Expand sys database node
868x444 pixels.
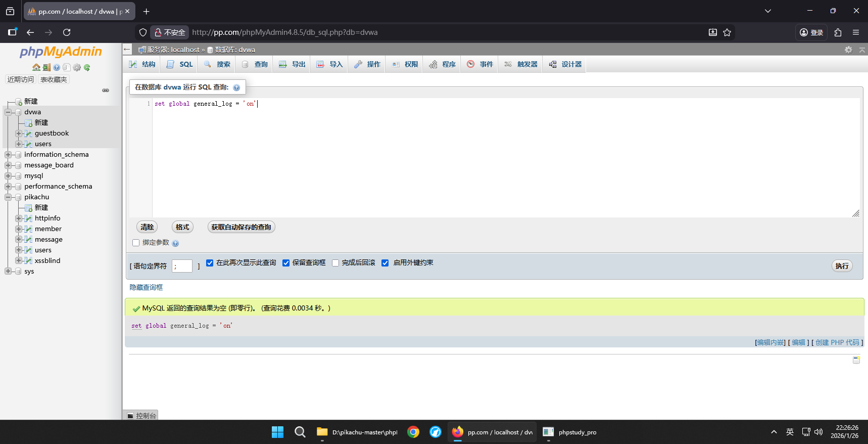coord(8,272)
